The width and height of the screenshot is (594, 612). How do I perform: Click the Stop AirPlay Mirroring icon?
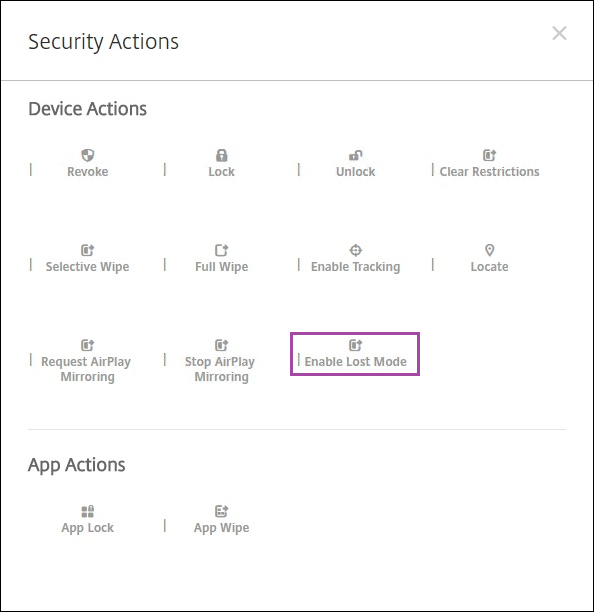(x=221, y=345)
